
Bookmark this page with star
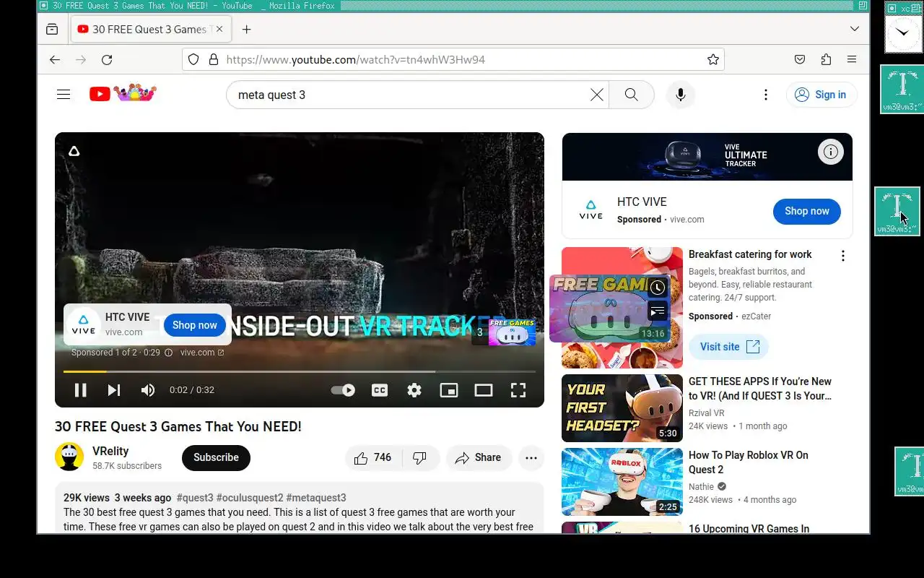[713, 60]
